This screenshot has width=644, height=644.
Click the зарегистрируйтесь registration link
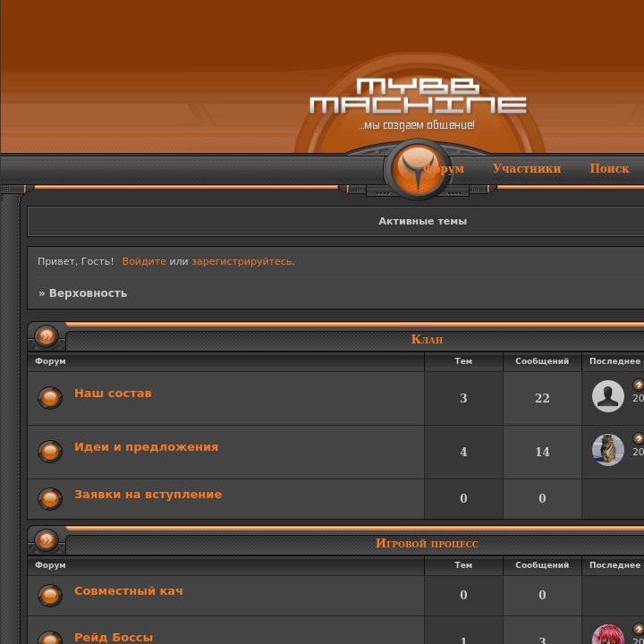tap(241, 261)
